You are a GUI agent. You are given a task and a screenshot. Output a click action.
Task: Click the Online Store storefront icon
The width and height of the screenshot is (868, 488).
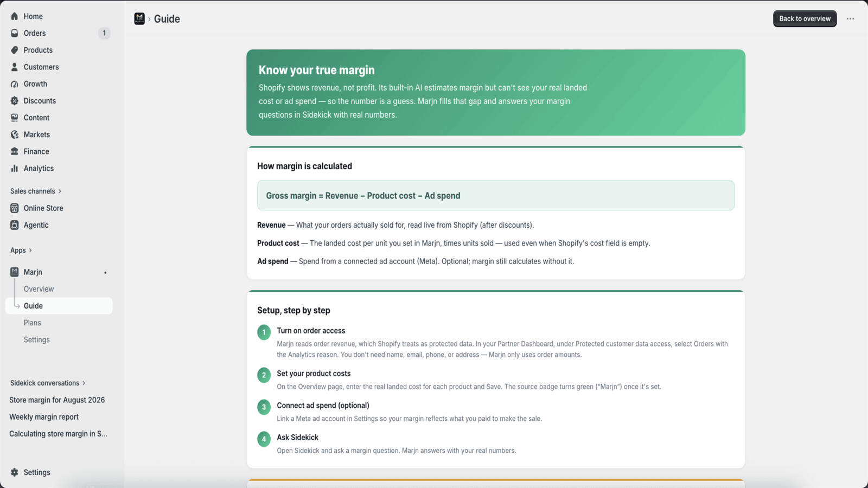15,208
